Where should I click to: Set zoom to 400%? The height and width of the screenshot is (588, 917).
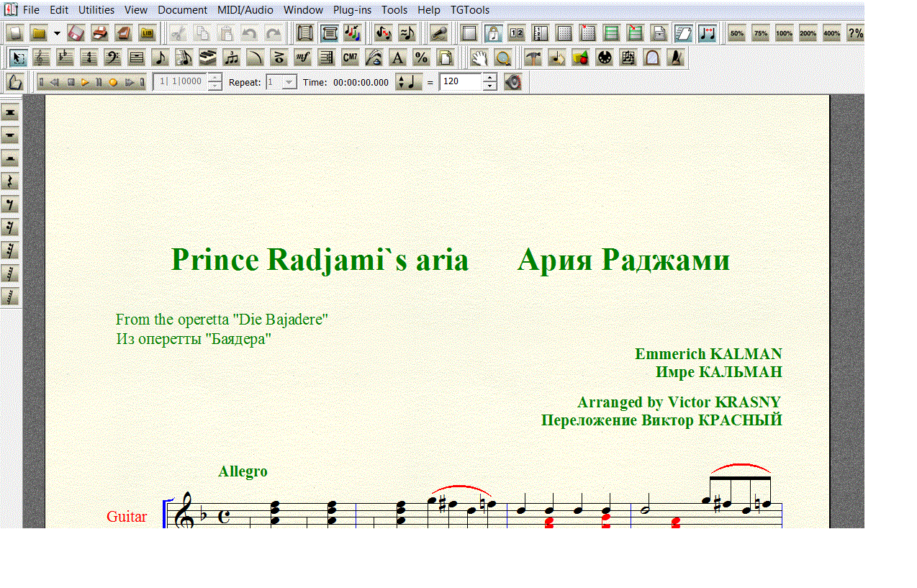[x=831, y=33]
